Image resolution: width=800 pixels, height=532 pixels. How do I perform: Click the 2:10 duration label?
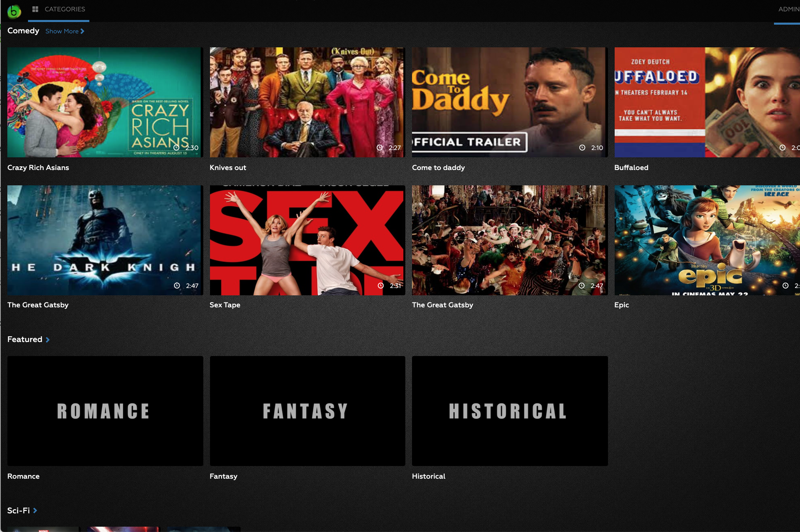(x=597, y=148)
